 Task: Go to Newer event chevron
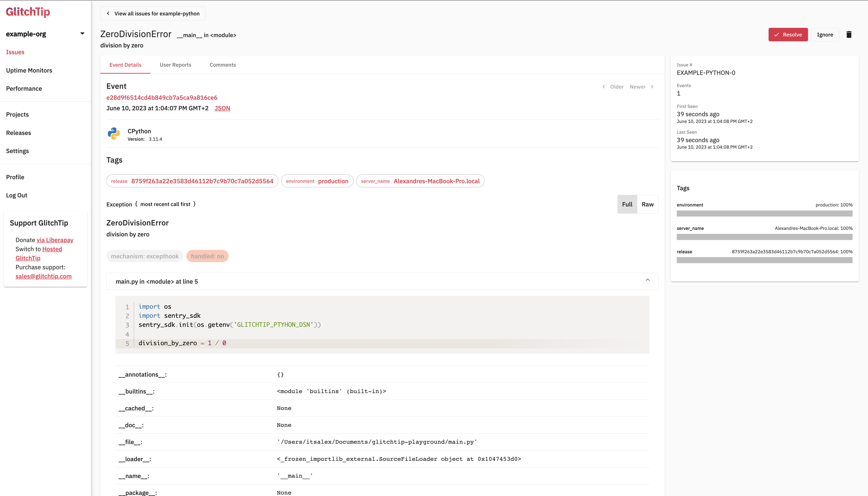[x=652, y=86]
